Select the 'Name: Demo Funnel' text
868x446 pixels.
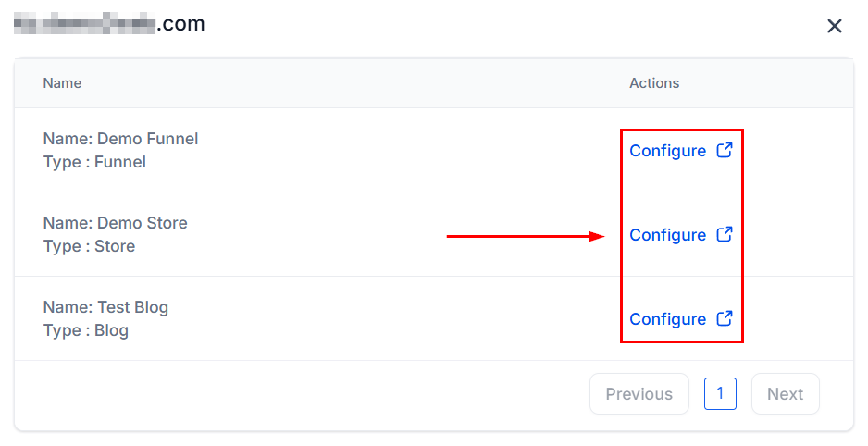[x=120, y=139]
